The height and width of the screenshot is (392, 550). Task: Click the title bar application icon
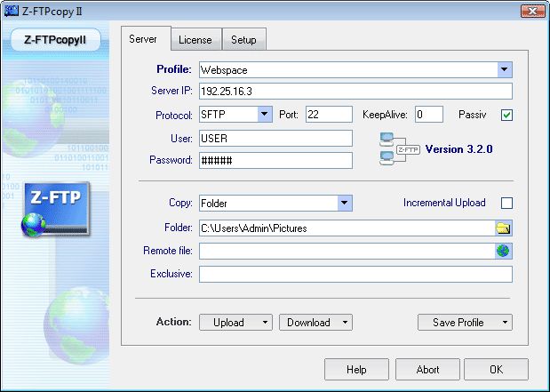pyautogui.click(x=12, y=11)
